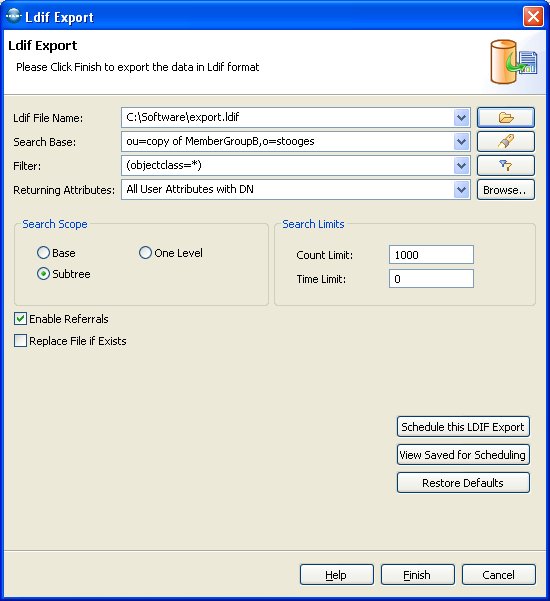This screenshot has width=550, height=601.
Task: Click the 'Time Limit:' label
Action: [321, 279]
